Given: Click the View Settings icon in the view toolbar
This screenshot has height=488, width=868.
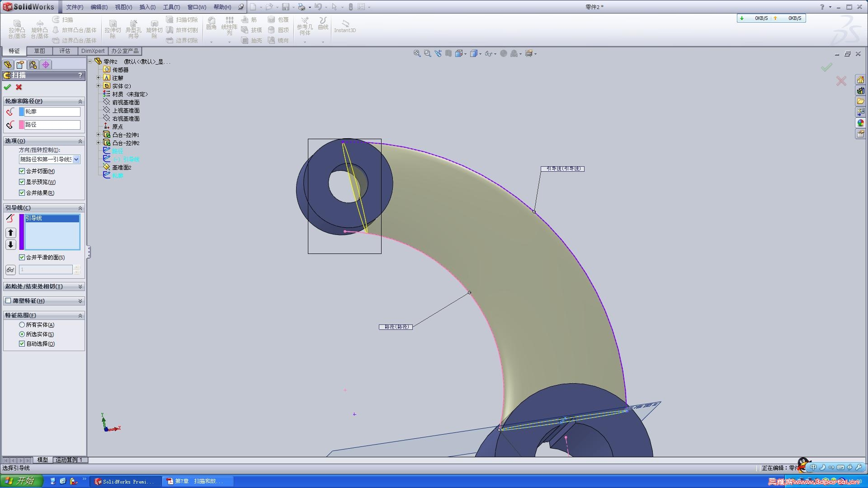Looking at the screenshot, I should click(x=528, y=53).
